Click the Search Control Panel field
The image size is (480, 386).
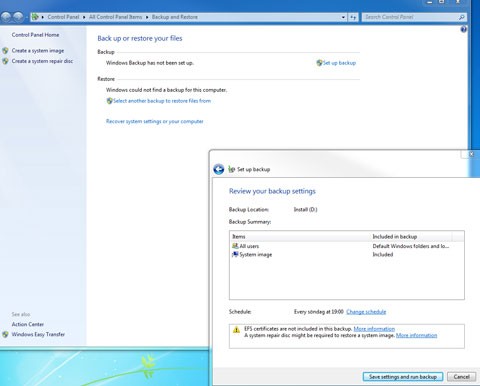414,17
